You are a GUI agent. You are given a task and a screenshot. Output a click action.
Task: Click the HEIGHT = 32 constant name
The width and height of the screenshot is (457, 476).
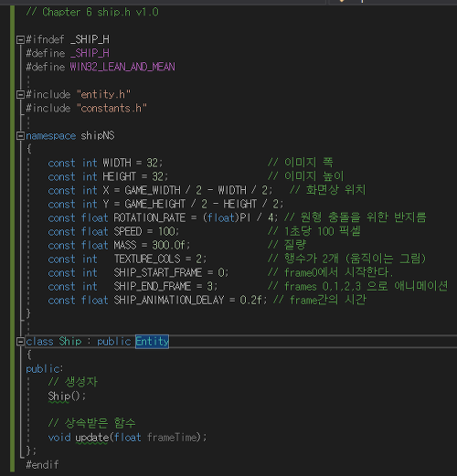tap(120, 176)
